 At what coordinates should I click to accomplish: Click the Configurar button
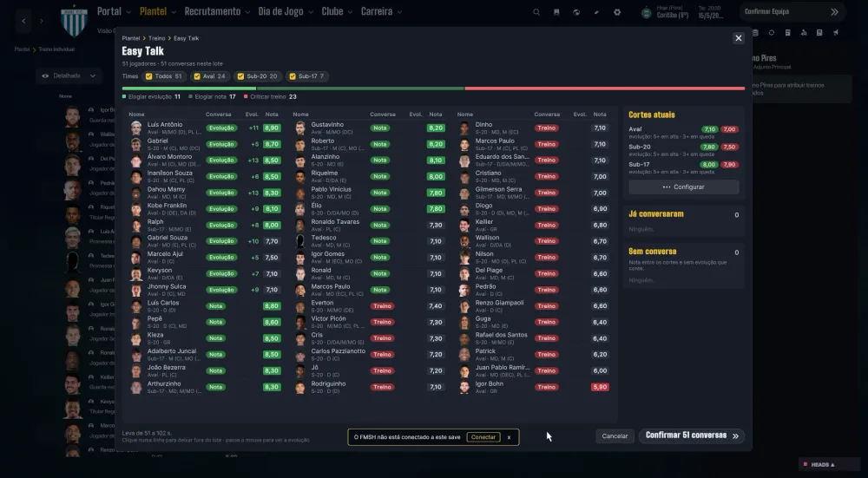click(x=684, y=187)
